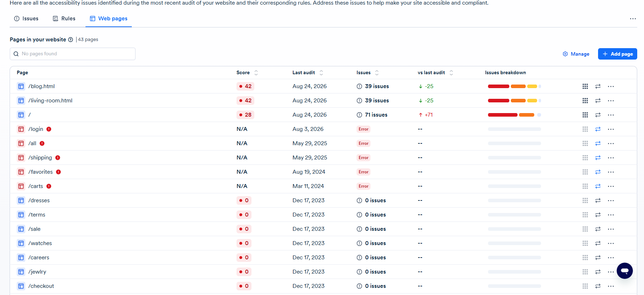This screenshot has height=295, width=644.
Task: Click the red error badge next to /shipping
Action: click(58, 158)
